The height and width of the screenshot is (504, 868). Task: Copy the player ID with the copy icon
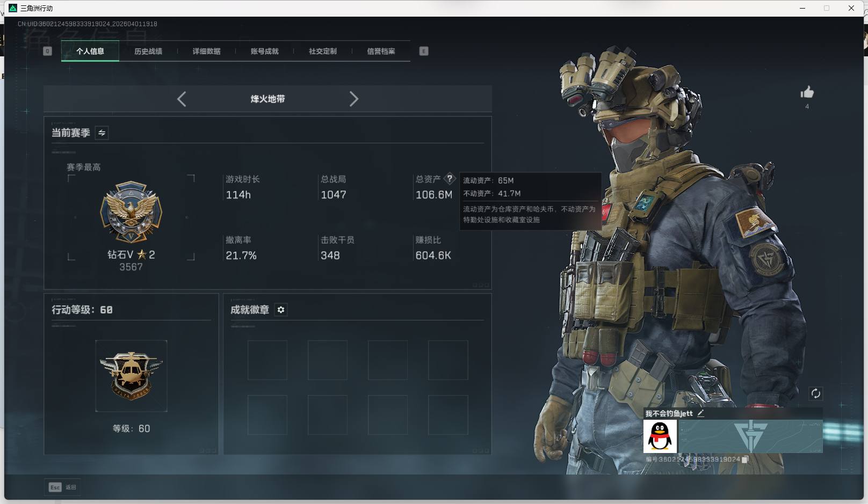745,459
